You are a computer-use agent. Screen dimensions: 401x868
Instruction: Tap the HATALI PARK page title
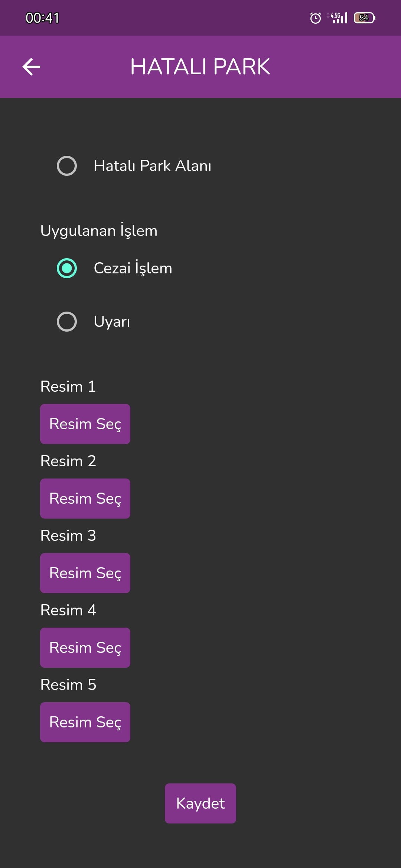pos(200,67)
